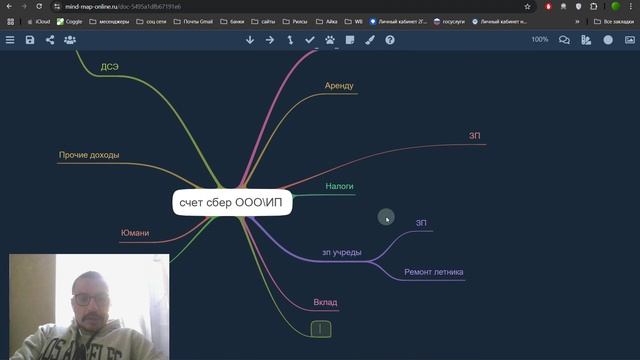The width and height of the screenshot is (640, 360).
Task: Bookmark this page with star icon
Action: click(527, 7)
